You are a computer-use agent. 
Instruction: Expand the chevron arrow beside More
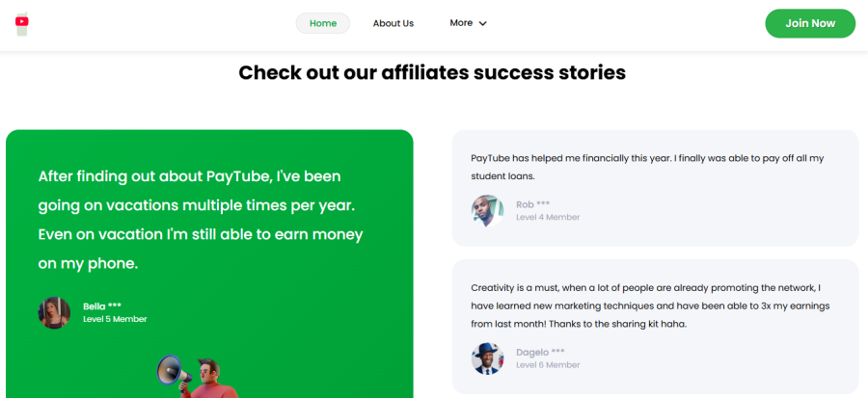click(483, 23)
